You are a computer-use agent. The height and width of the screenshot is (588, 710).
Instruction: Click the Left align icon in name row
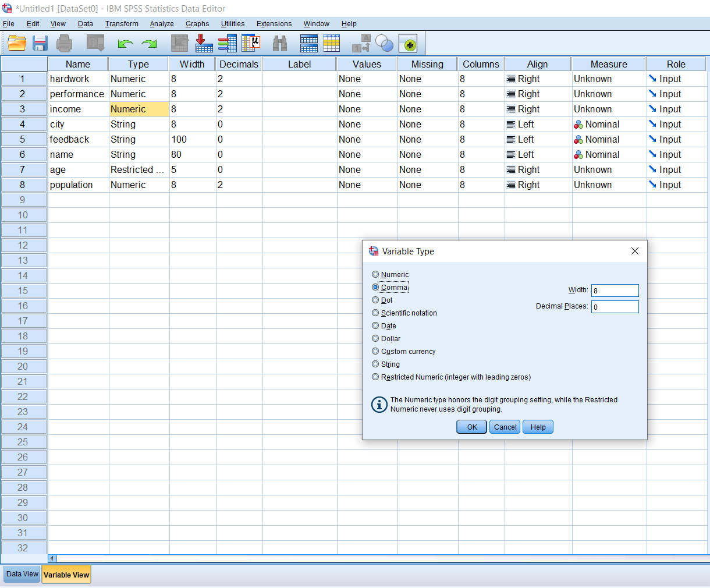510,154
